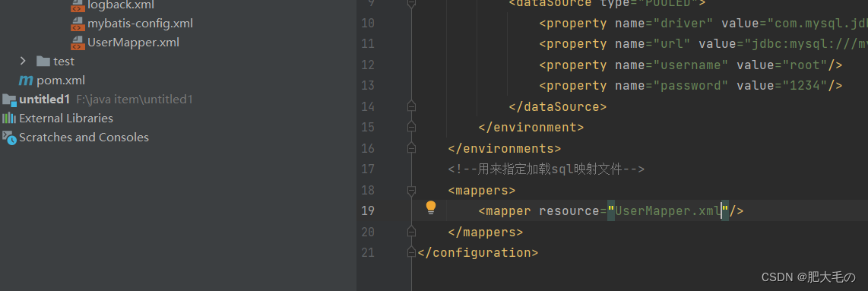Click the <mappers> opening tag

coord(482,191)
